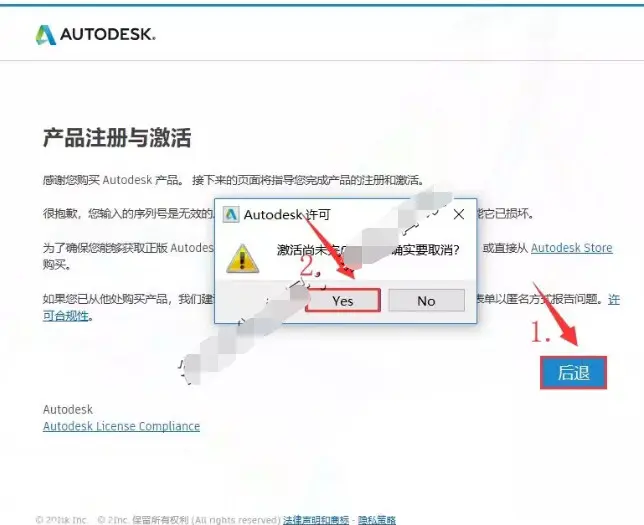Open the Autodesk License Compliance link
The width and height of the screenshot is (644, 525).
point(121,426)
